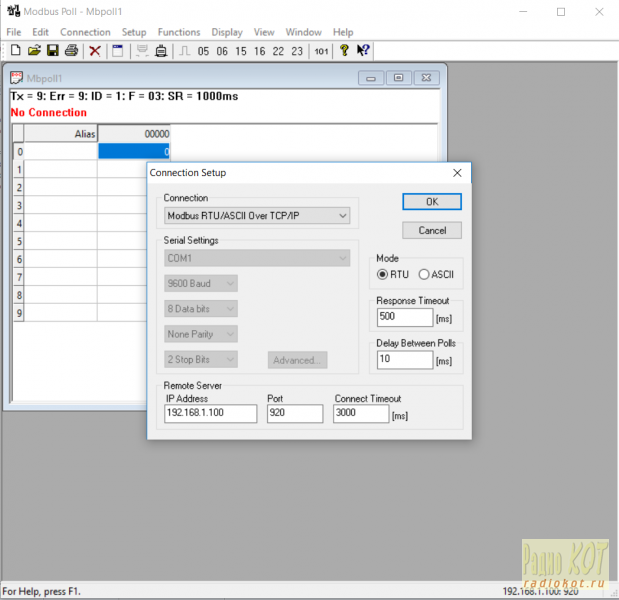Click the context help arrow icon
Screen dimensions: 619x600
point(363,51)
